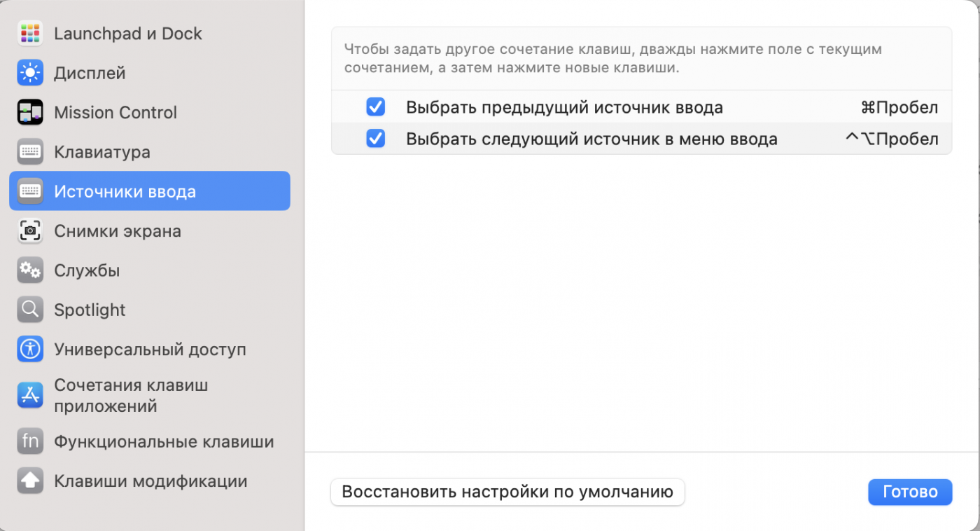The width and height of the screenshot is (980, 531).
Task: Click Восстановить настройки по умолчанию button
Action: click(507, 492)
